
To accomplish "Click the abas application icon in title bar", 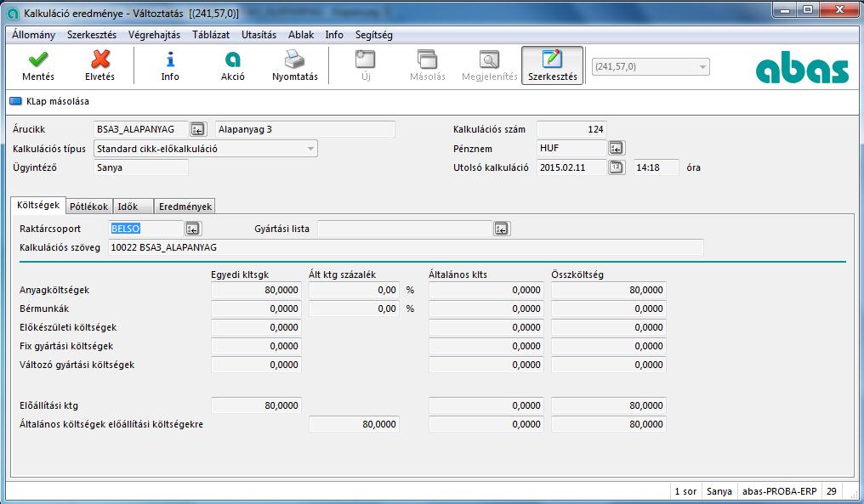I will point(12,14).
